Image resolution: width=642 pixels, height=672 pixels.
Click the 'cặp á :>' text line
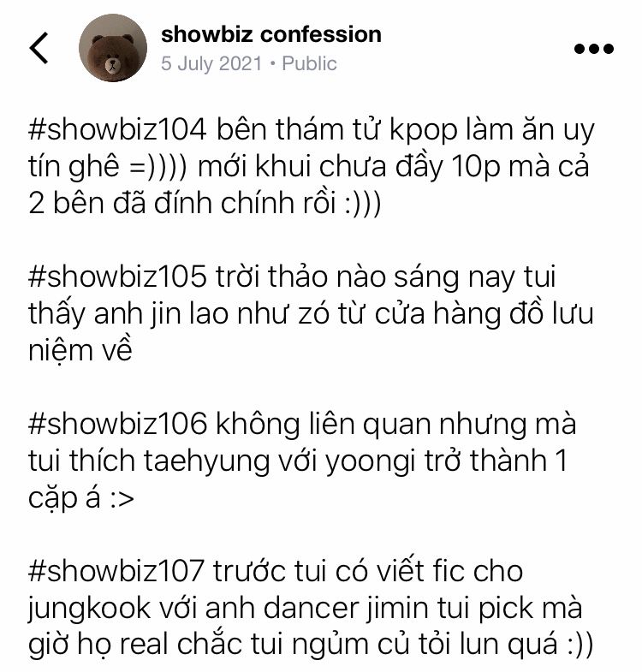81,498
